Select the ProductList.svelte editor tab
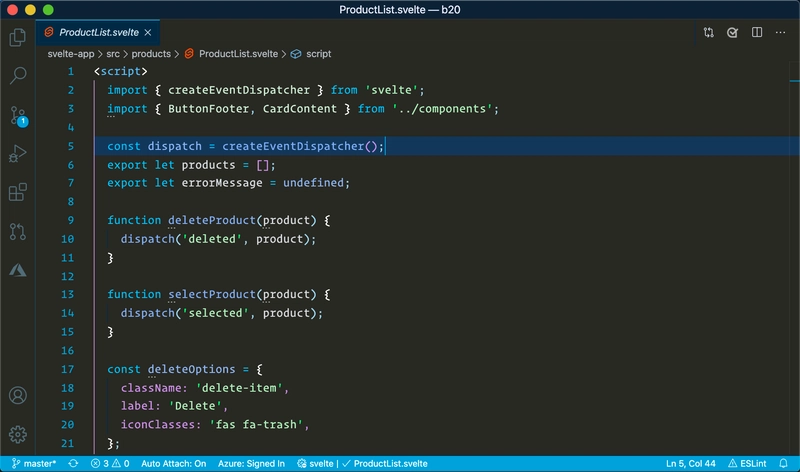This screenshot has height=472, width=800. tap(98, 32)
